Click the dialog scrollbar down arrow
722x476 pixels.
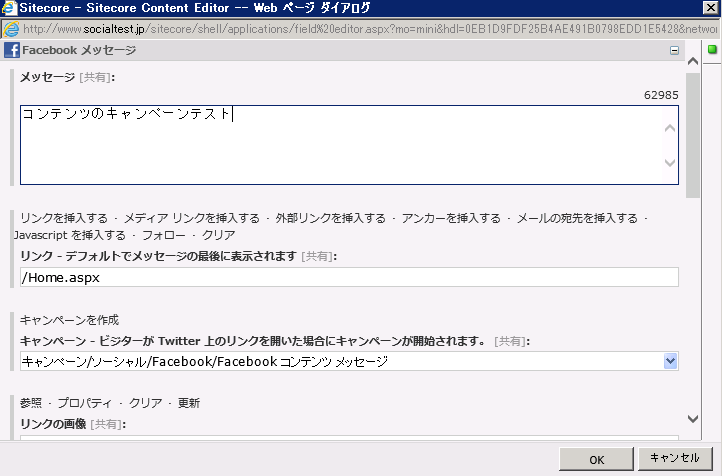(x=693, y=419)
